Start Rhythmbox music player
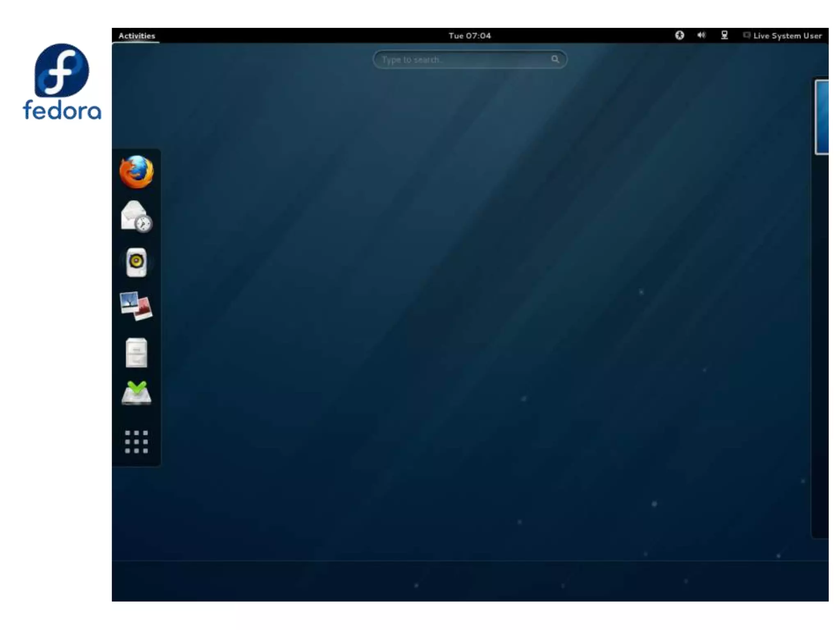 [137, 262]
